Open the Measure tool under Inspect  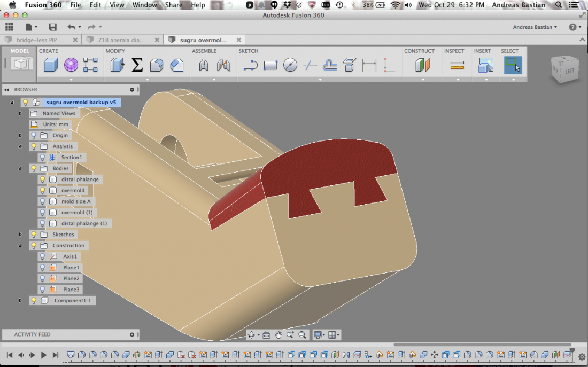[x=457, y=65]
